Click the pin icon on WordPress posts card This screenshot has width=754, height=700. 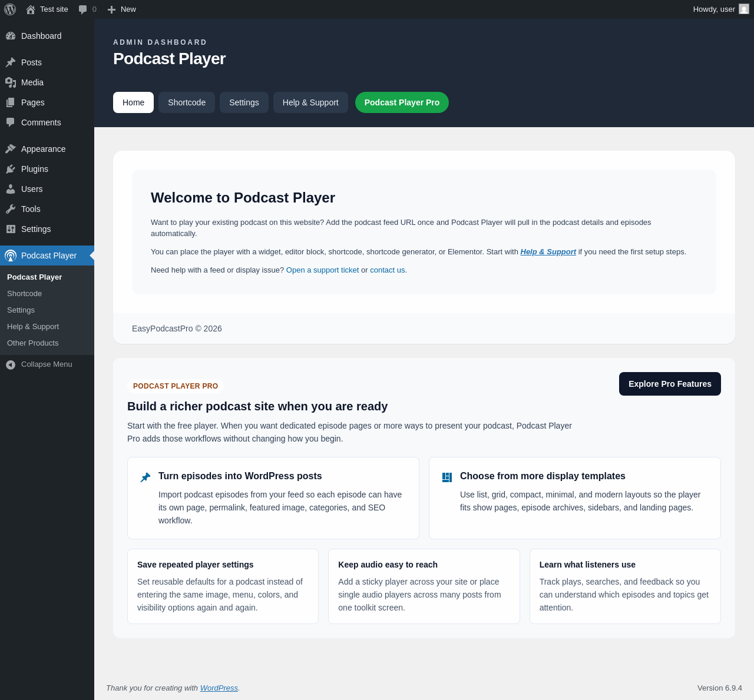(145, 477)
